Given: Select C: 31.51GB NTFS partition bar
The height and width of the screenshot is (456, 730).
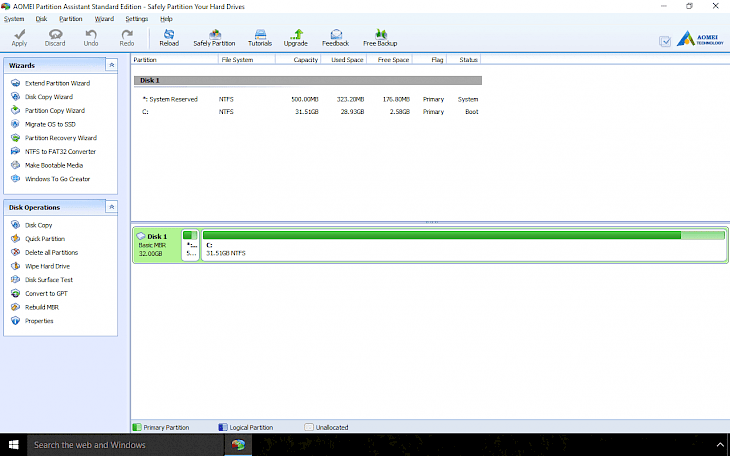Looking at the screenshot, I should point(464,245).
